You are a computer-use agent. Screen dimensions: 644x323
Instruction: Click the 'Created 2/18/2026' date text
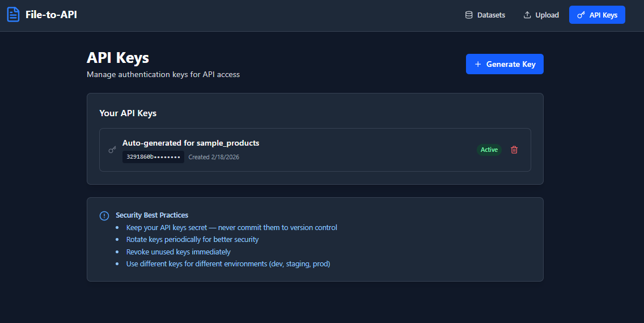[x=214, y=157]
